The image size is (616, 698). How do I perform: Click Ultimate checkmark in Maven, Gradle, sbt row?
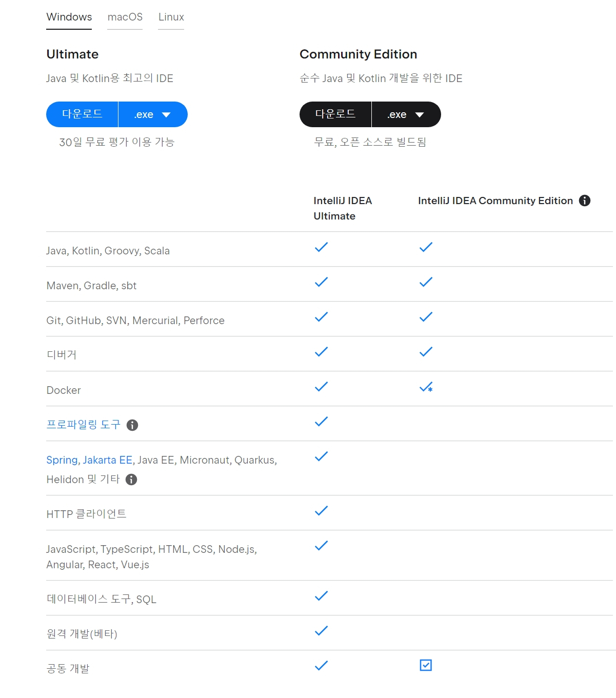(x=321, y=282)
